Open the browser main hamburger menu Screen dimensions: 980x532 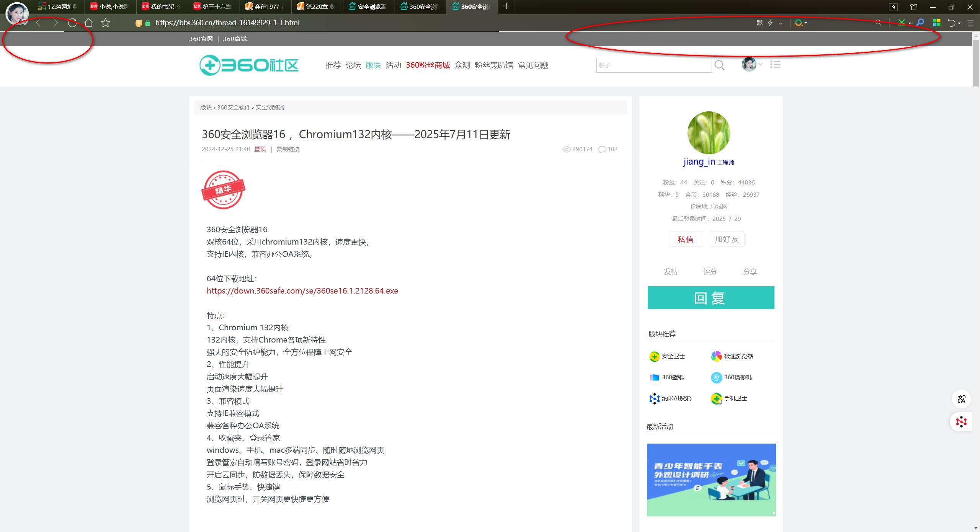[970, 23]
